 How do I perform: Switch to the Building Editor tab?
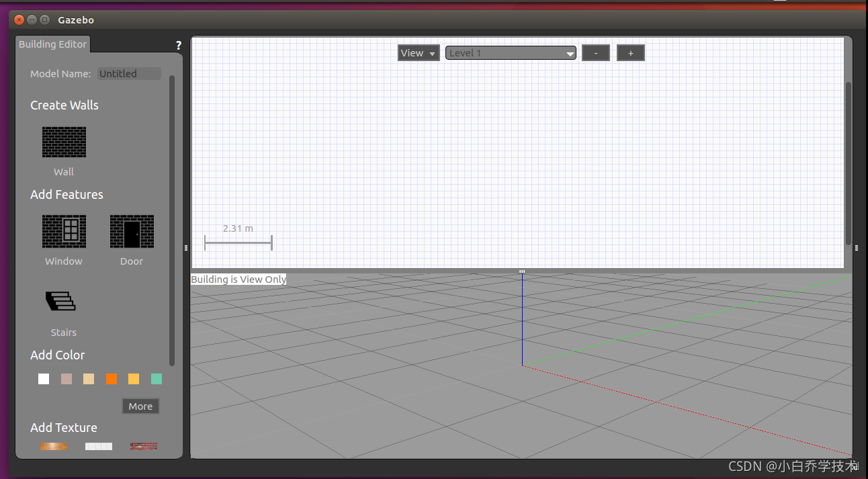click(52, 44)
